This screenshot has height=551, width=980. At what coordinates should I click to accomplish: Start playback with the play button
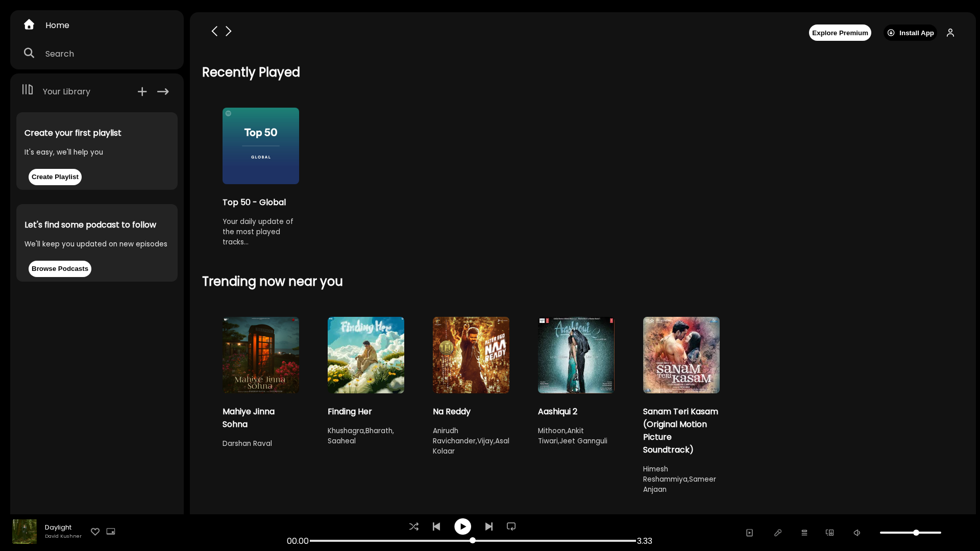point(463,527)
